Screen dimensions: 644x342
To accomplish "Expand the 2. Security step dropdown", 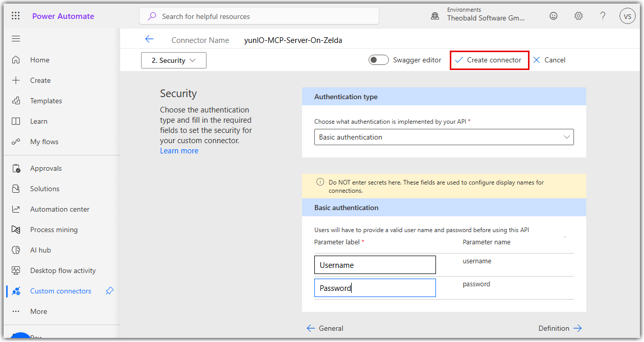I will point(174,60).
